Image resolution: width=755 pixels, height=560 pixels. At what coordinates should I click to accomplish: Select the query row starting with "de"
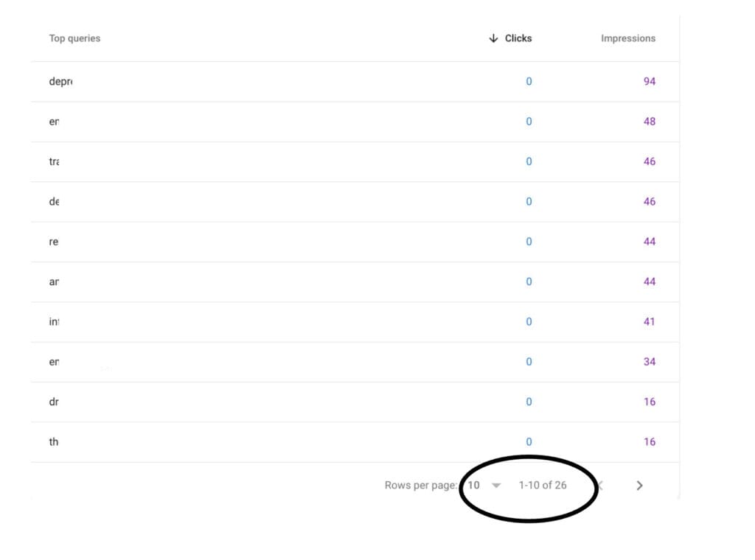355,202
